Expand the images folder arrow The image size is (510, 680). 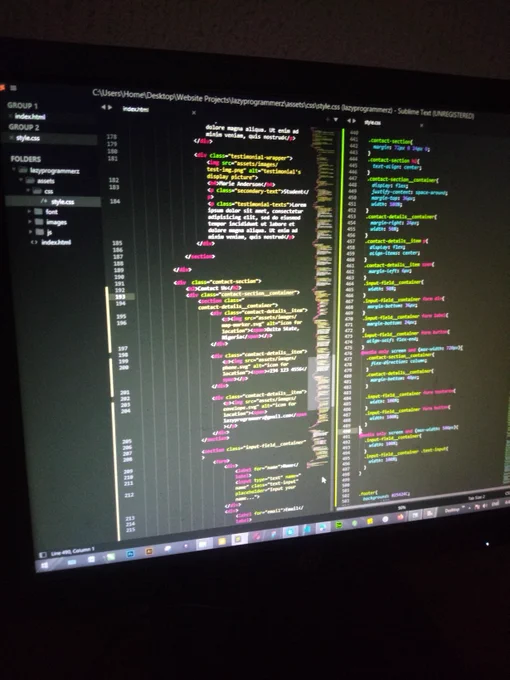tap(29, 222)
